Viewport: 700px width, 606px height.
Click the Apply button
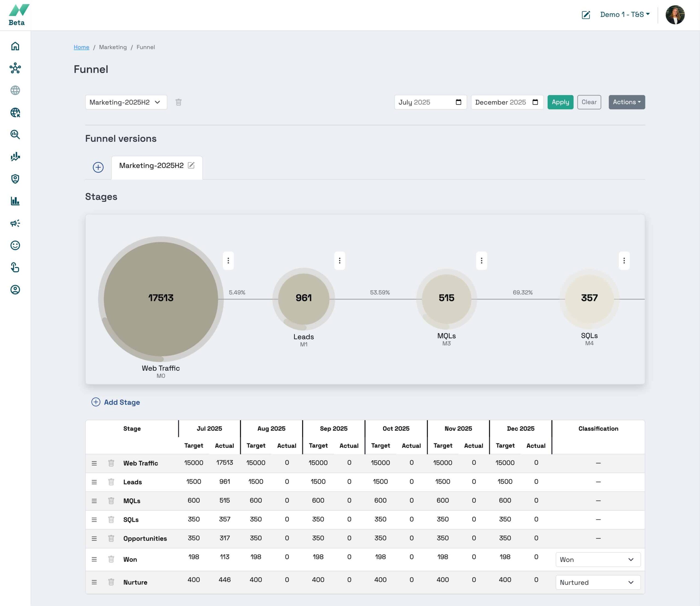(x=560, y=102)
